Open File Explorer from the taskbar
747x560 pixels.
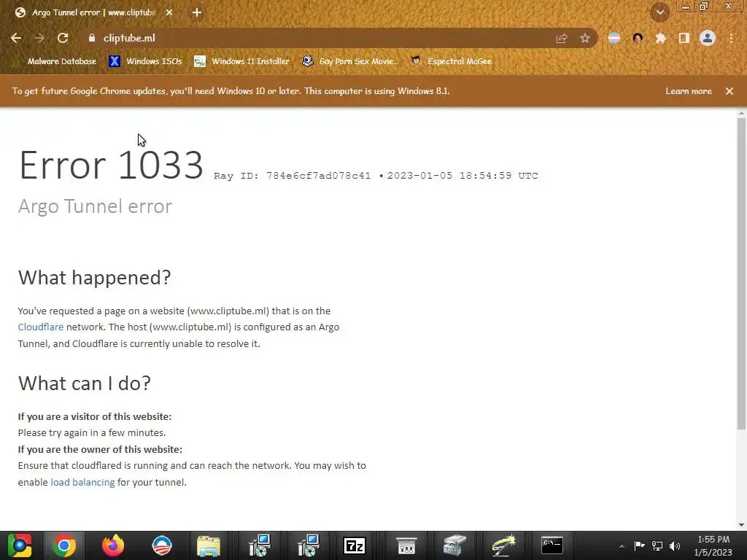(x=209, y=545)
